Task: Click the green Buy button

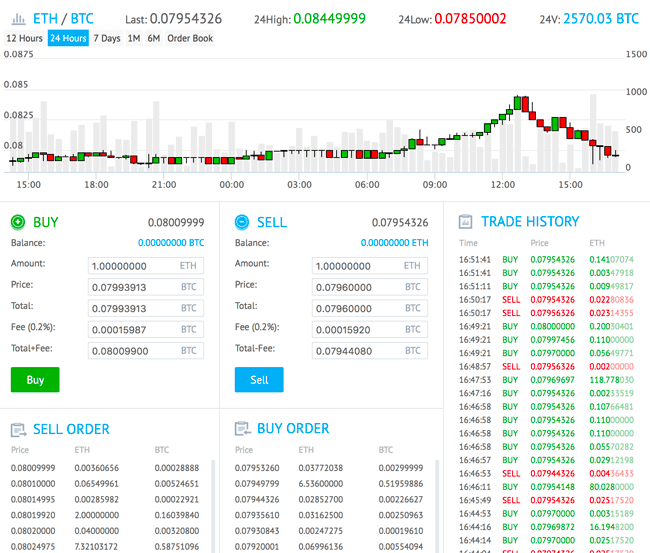Action: [35, 379]
